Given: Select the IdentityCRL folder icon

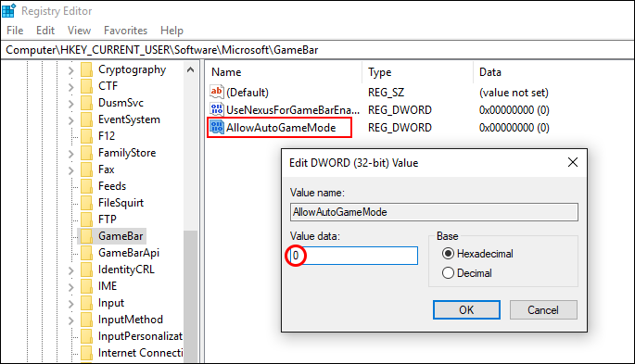Looking at the screenshot, I should point(86,270).
